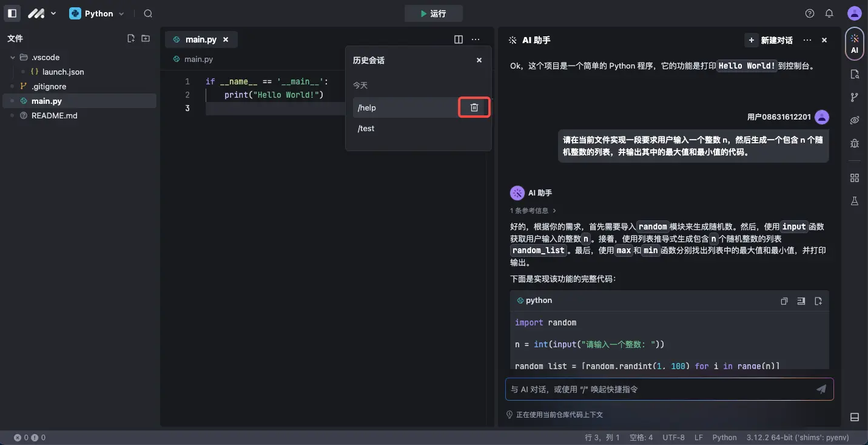Open file search icon in right sidebar
The width and height of the screenshot is (868, 445).
click(855, 74)
